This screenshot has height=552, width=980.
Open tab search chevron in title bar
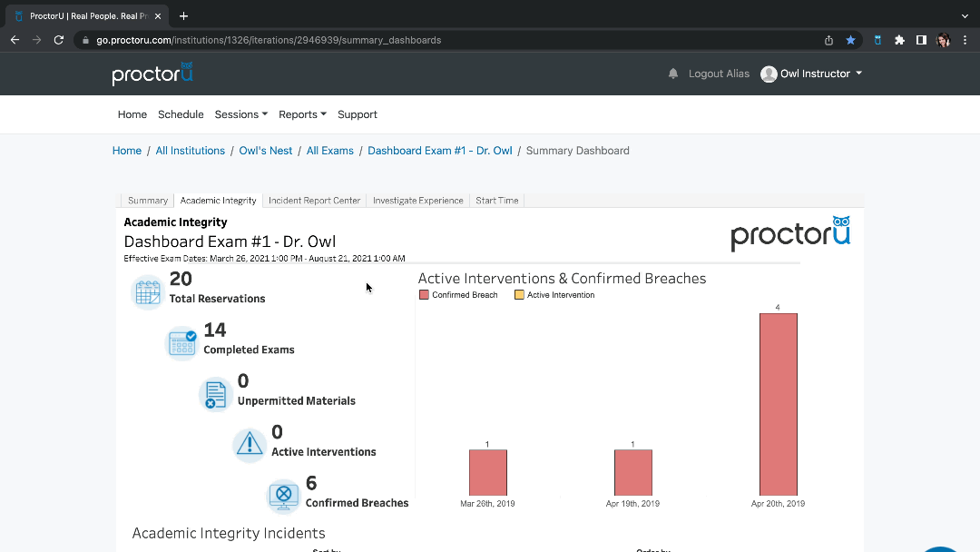click(965, 16)
